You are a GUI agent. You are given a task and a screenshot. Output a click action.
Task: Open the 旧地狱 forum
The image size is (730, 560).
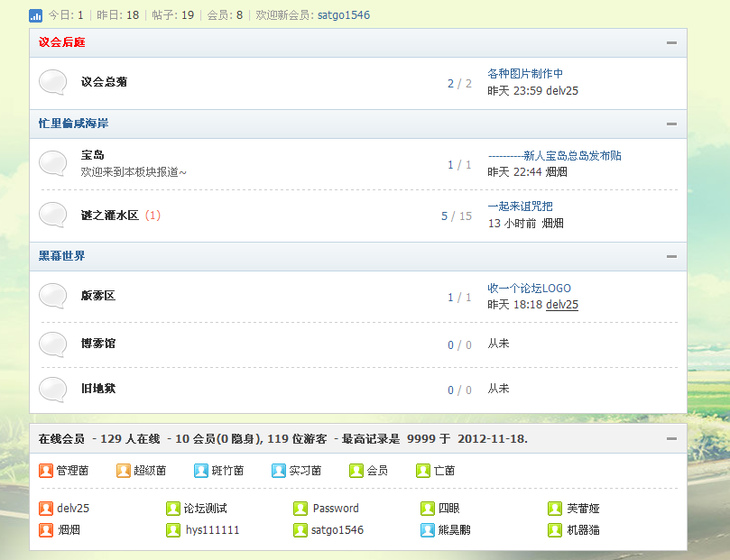pyautogui.click(x=98, y=389)
